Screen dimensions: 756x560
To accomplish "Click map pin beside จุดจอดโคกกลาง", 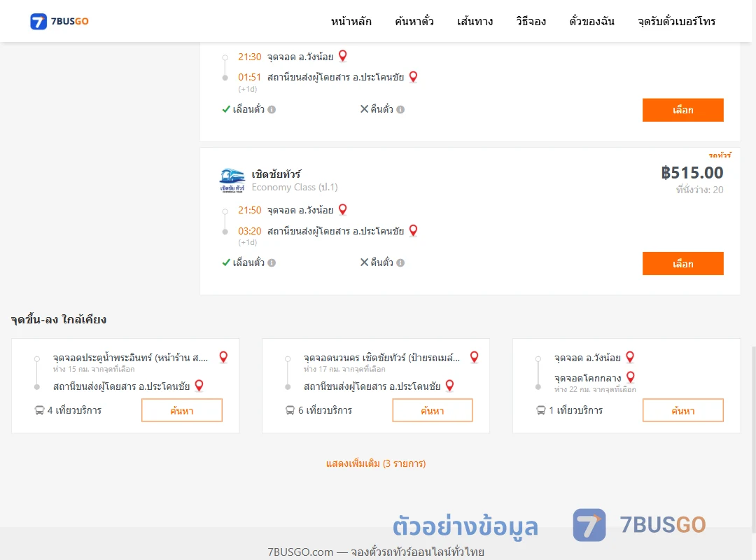I will tap(630, 377).
